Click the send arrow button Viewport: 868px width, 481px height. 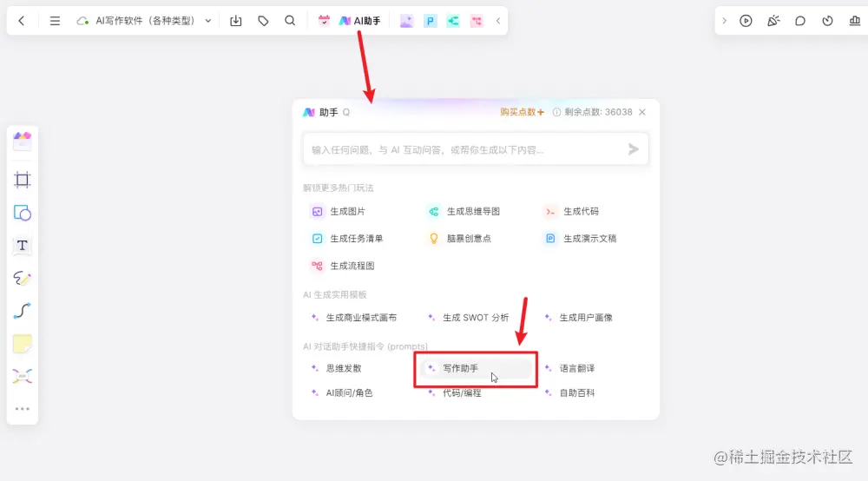(x=634, y=149)
